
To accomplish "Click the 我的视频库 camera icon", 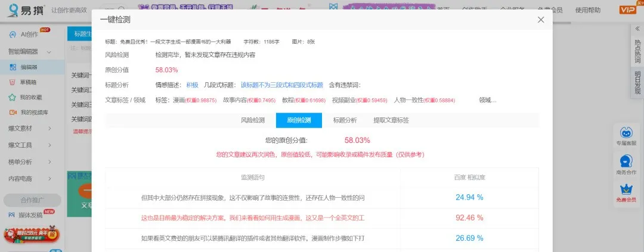I will pyautogui.click(x=13, y=112).
